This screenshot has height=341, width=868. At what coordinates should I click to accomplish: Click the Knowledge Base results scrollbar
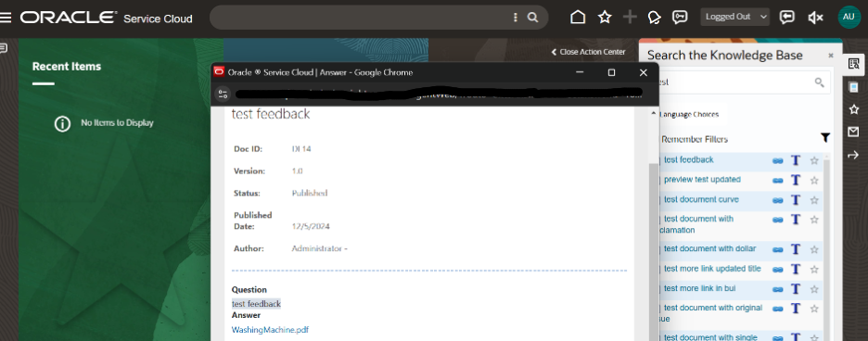[x=826, y=249]
